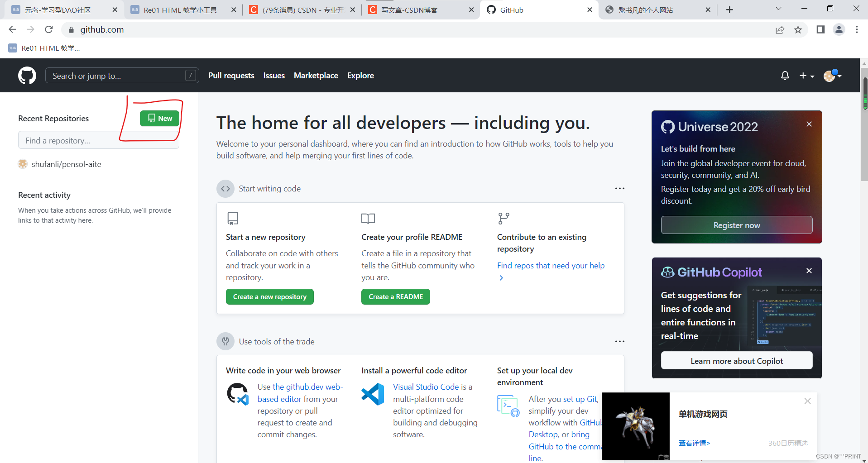The image size is (868, 463).
Task: Dismiss the Universe 2022 banner
Action: 809,124
